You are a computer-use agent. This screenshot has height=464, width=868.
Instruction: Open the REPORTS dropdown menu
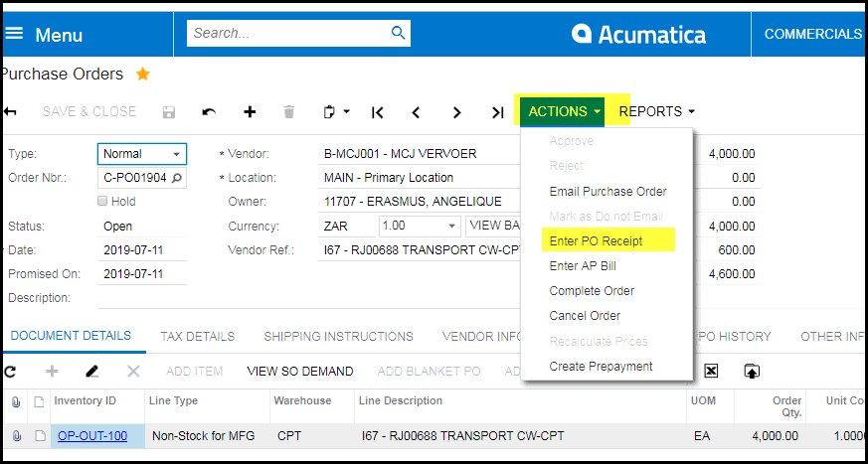[656, 111]
